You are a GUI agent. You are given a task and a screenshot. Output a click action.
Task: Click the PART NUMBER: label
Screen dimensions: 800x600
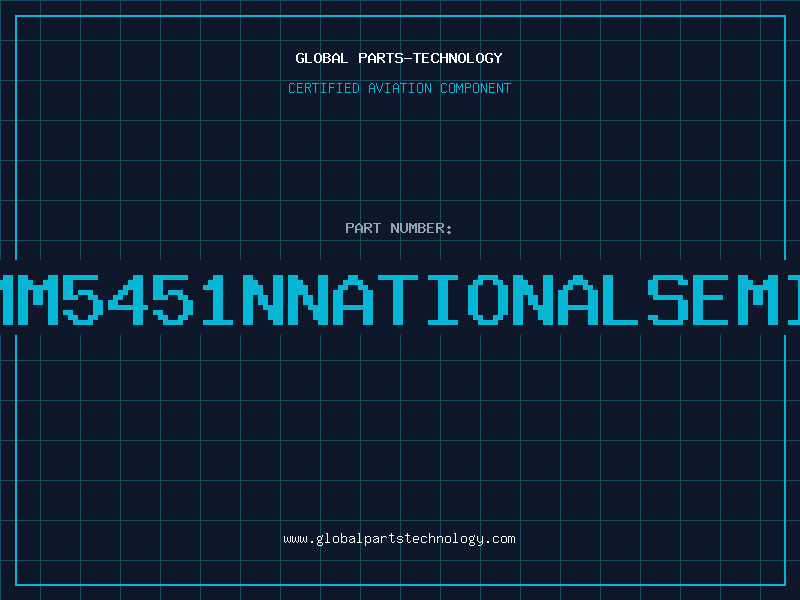(x=399, y=228)
